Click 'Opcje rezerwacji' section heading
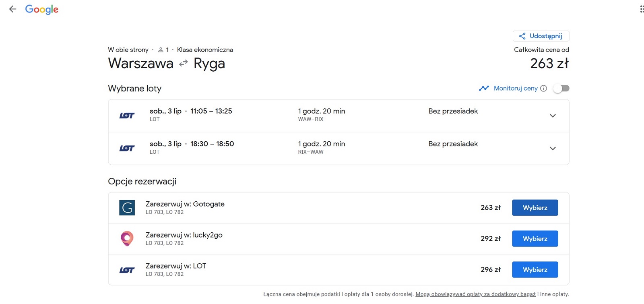 (x=142, y=182)
